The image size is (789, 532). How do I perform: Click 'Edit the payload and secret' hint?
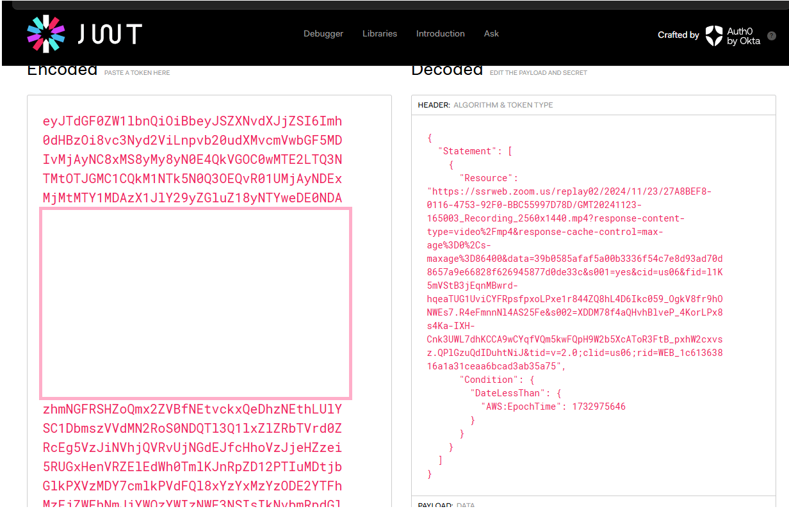pos(538,73)
